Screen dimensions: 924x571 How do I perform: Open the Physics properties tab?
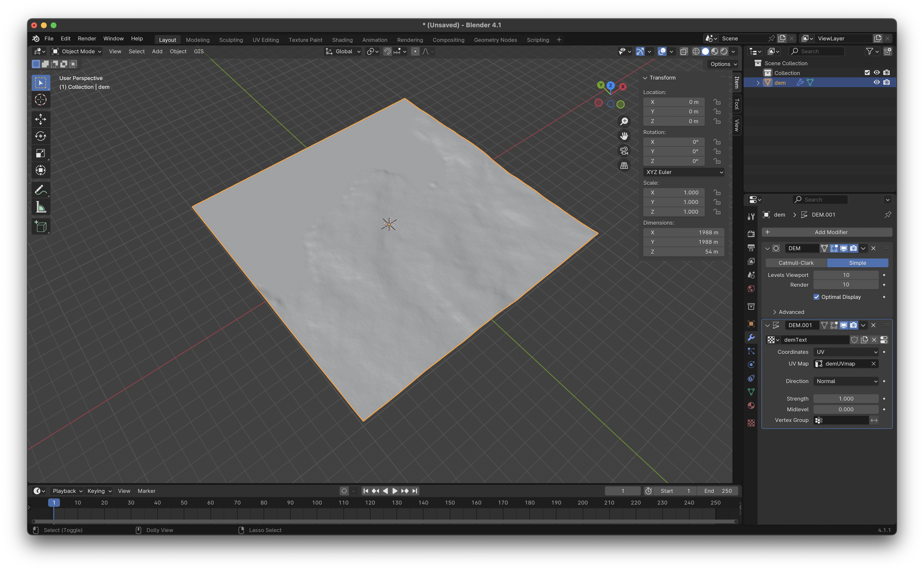point(751,364)
